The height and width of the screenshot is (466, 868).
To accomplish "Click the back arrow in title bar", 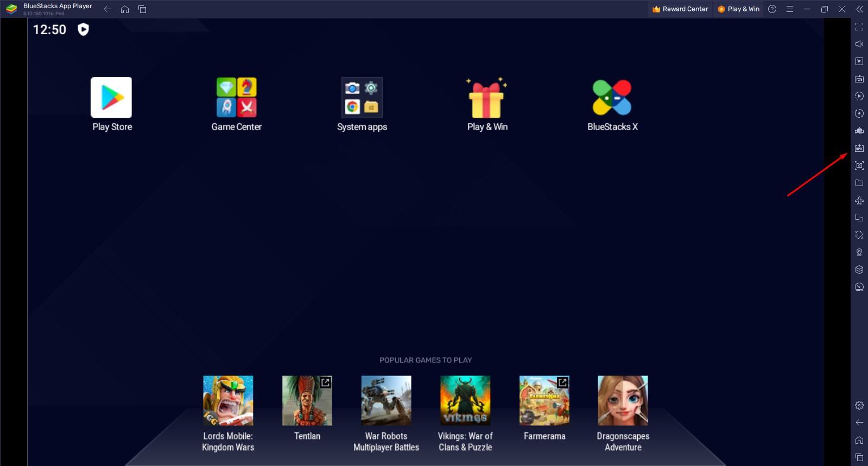I will pyautogui.click(x=107, y=9).
